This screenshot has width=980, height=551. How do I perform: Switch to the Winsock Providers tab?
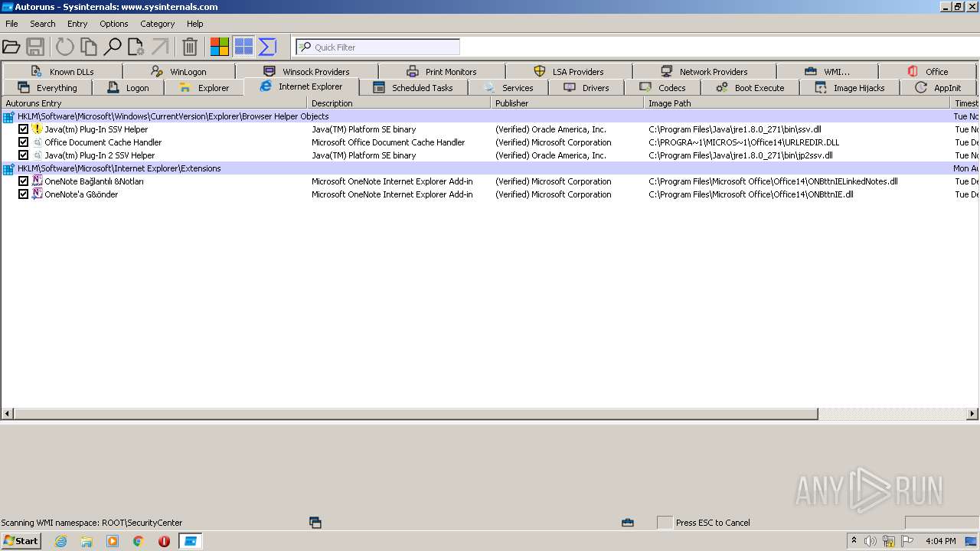(x=306, y=72)
